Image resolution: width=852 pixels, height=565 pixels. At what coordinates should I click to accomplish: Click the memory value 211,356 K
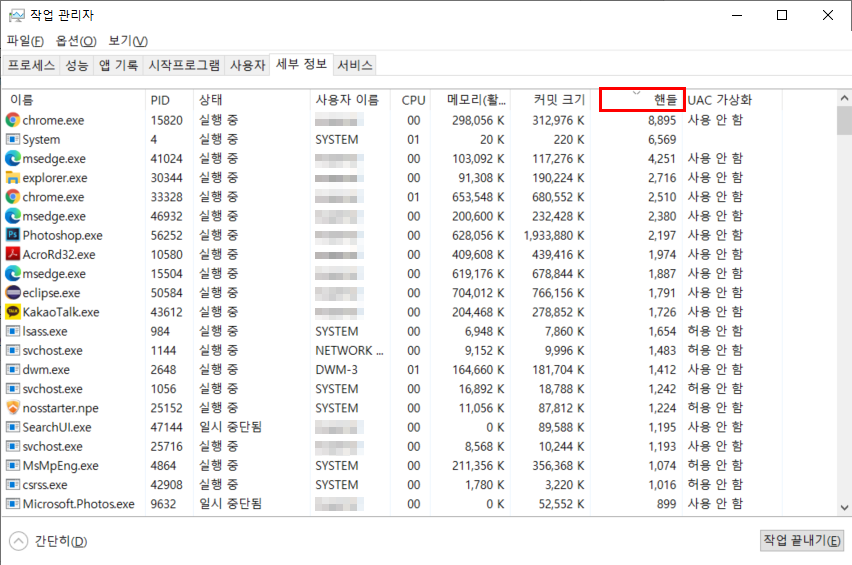478,466
